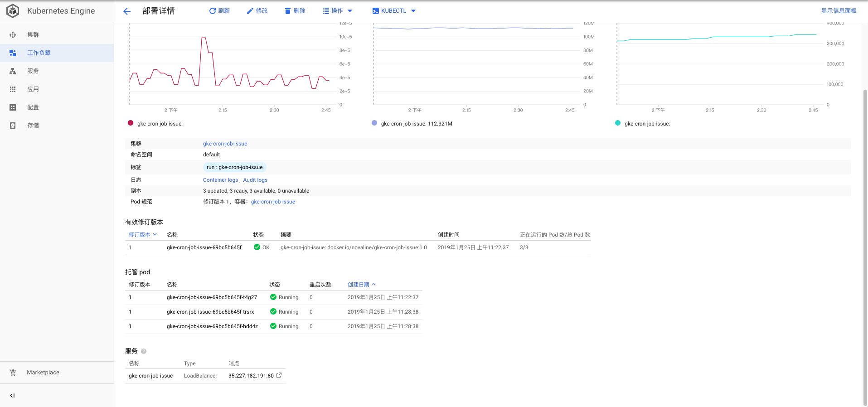This screenshot has height=407, width=868.
Task: Click the memory legend value 112.321M
Action: click(x=440, y=124)
